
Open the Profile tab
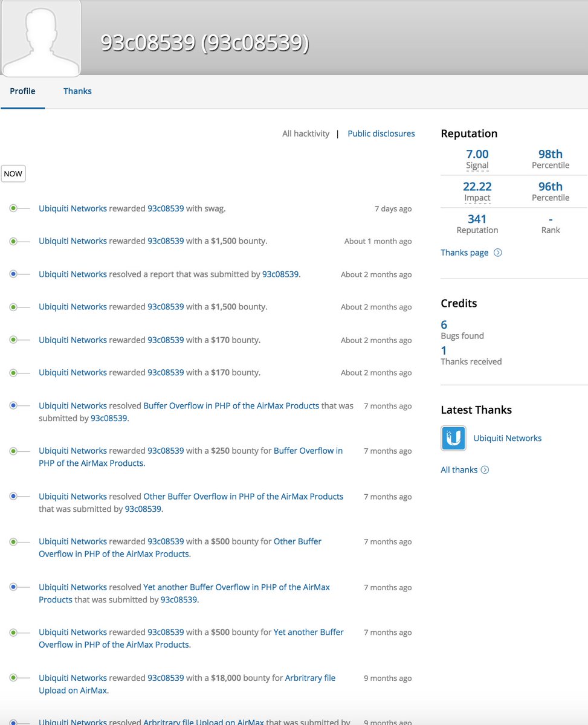coord(22,91)
